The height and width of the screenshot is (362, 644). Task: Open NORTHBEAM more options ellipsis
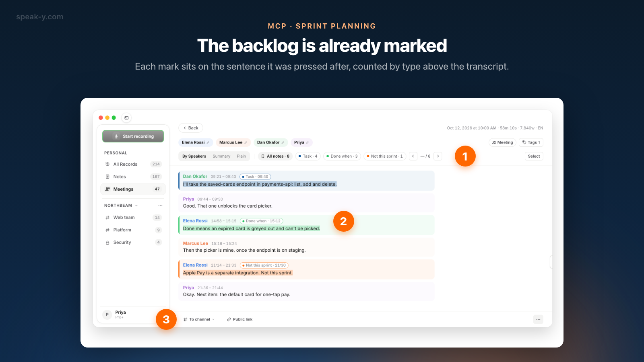(x=160, y=206)
